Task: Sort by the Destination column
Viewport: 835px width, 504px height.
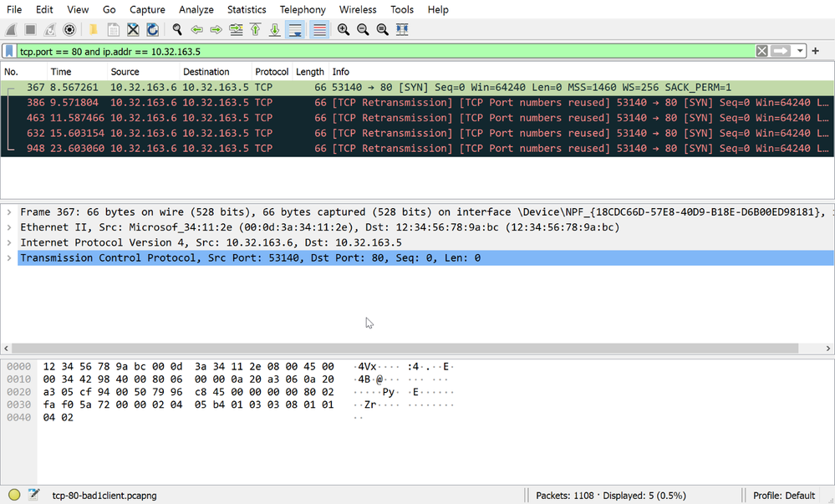Action: [216, 72]
